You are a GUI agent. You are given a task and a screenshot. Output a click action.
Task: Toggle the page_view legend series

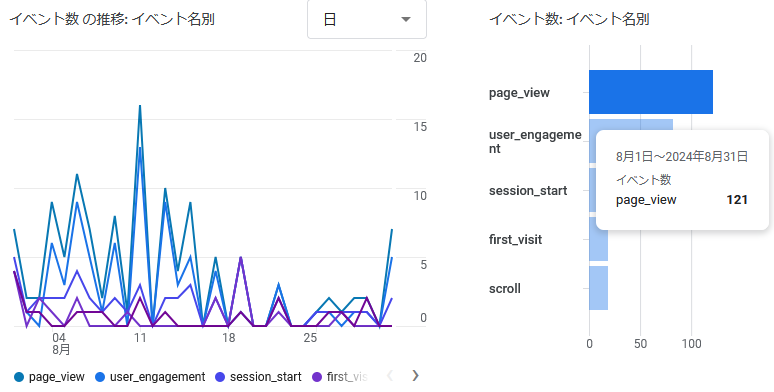tap(49, 377)
